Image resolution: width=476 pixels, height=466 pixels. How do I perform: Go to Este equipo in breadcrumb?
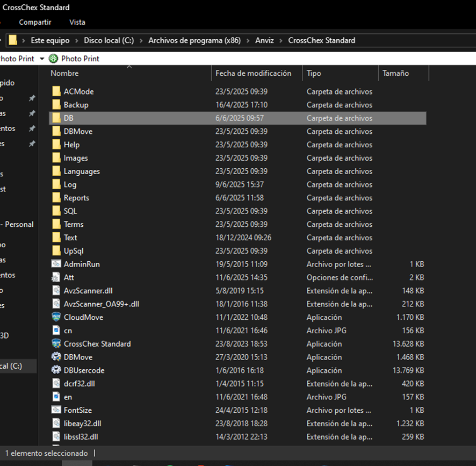coord(50,40)
